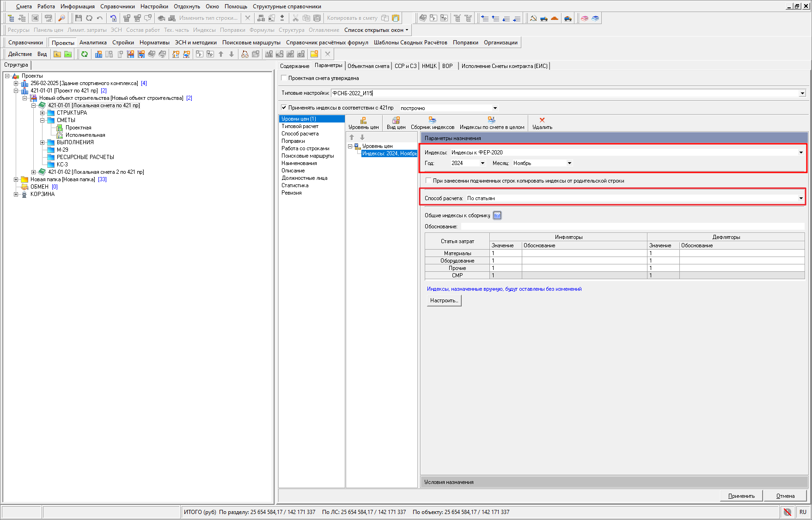Click the green refresh arrows icon
Screen dimensions: 812x520
(x=85, y=54)
